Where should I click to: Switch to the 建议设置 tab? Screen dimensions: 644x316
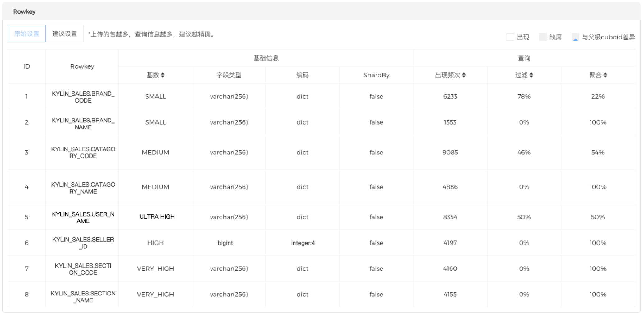click(x=64, y=33)
